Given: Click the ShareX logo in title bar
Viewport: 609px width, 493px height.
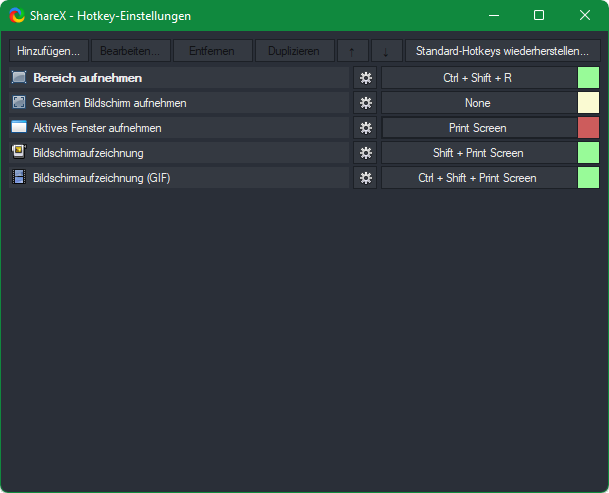Looking at the screenshot, I should (x=17, y=16).
